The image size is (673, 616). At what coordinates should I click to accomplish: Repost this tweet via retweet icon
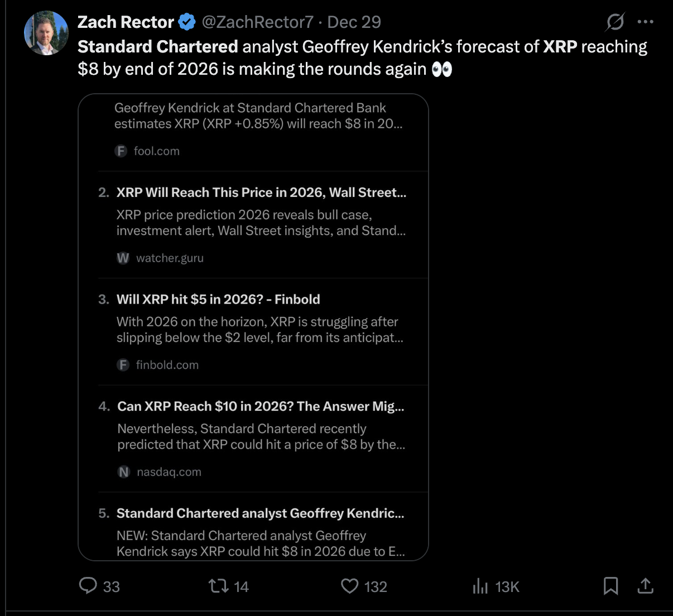click(218, 586)
